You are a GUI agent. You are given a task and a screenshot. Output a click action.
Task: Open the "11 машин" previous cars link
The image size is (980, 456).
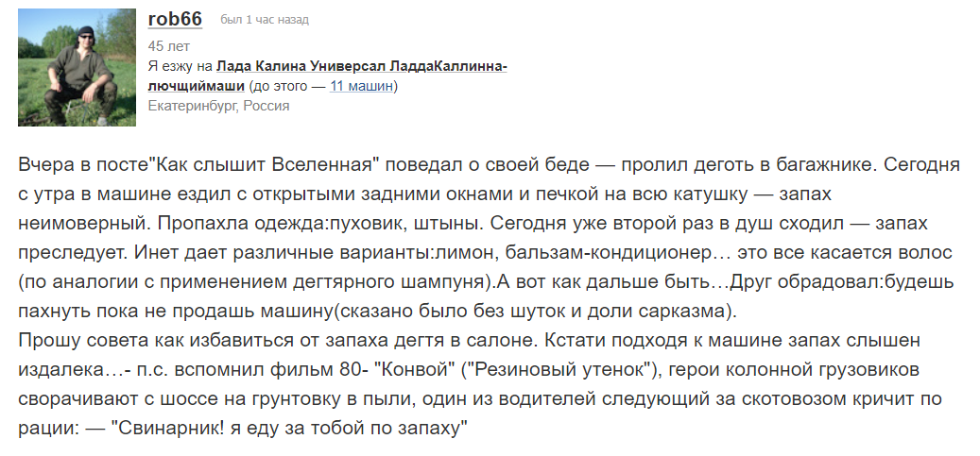pos(361,86)
